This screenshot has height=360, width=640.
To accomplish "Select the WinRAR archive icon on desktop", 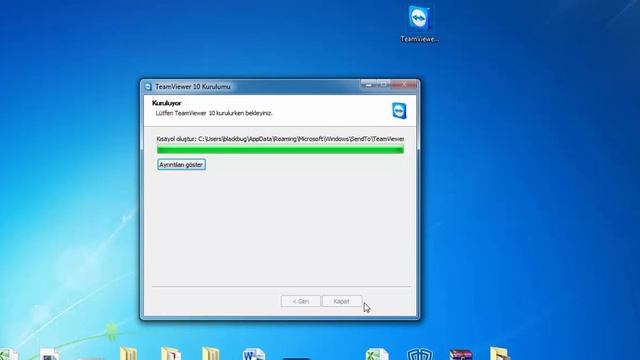I will tap(461, 354).
